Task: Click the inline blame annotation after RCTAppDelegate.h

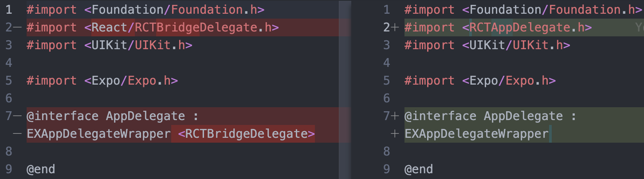Action: click(x=639, y=27)
